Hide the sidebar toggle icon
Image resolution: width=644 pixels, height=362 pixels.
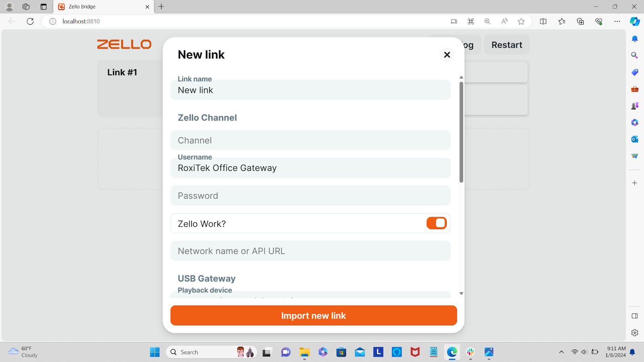click(635, 316)
